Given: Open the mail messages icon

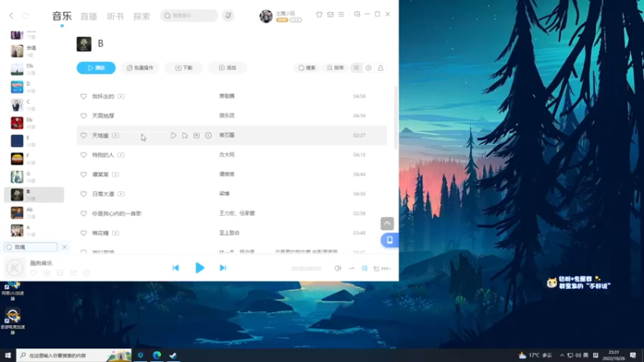Looking at the screenshot, I should coord(330,14).
